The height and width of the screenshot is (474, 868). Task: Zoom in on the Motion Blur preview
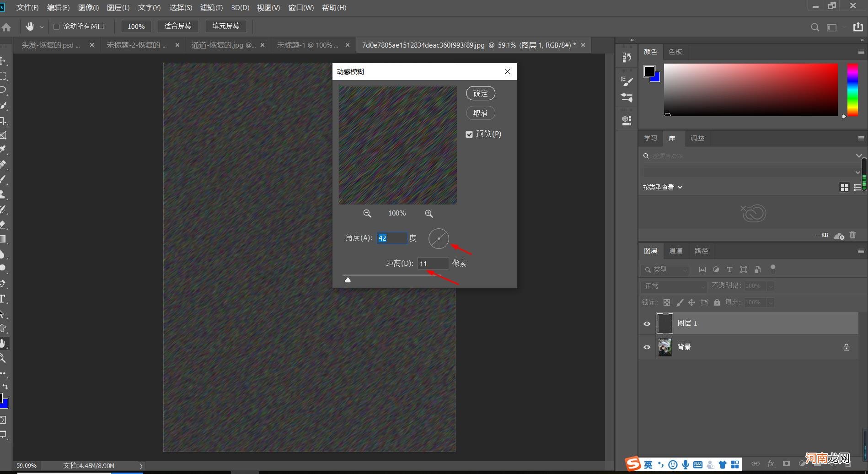pyautogui.click(x=429, y=214)
